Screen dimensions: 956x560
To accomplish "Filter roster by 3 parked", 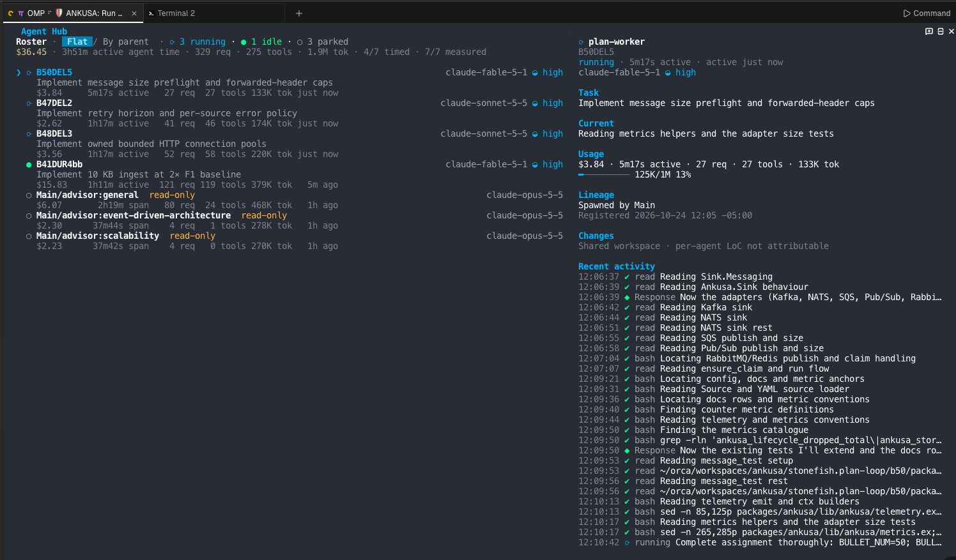I will tap(323, 42).
